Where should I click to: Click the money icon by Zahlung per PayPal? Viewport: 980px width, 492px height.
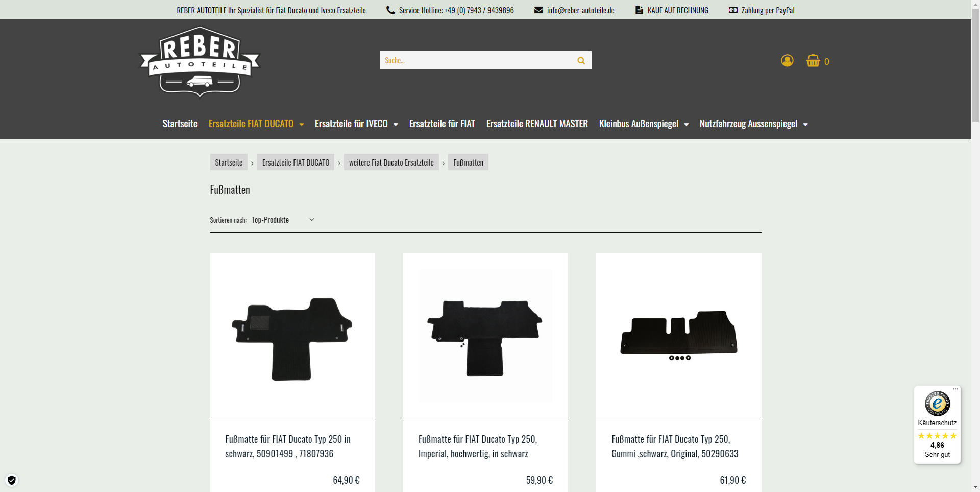point(733,10)
